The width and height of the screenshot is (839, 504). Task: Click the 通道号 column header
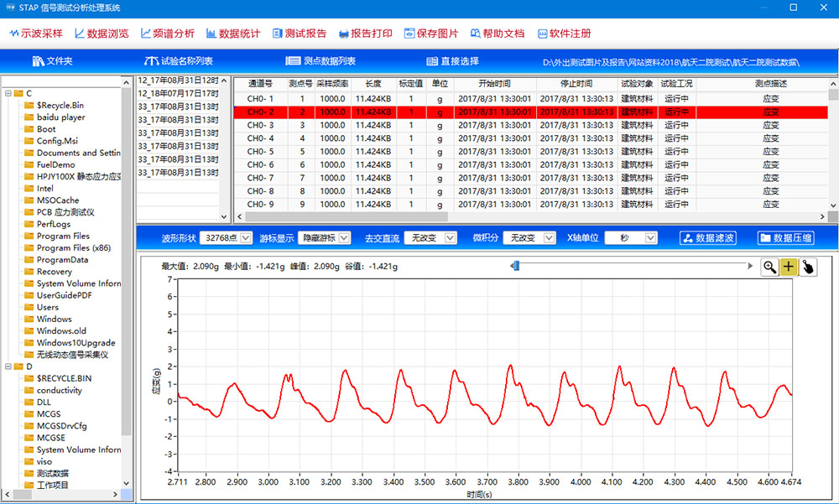click(x=260, y=84)
